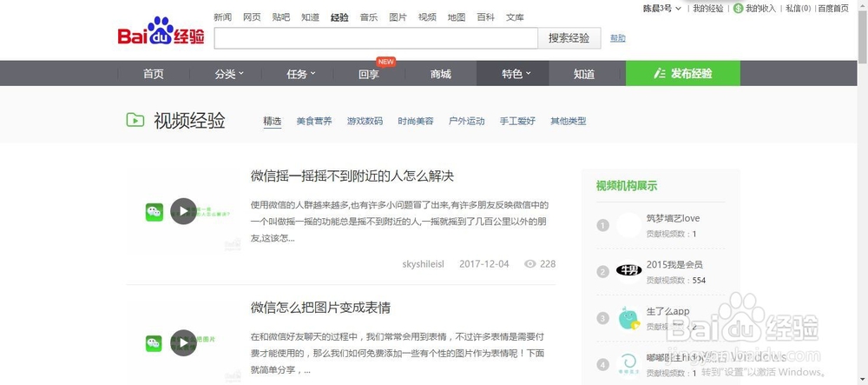Open 我的收入 link at top
The width and height of the screenshot is (868, 385).
point(760,9)
